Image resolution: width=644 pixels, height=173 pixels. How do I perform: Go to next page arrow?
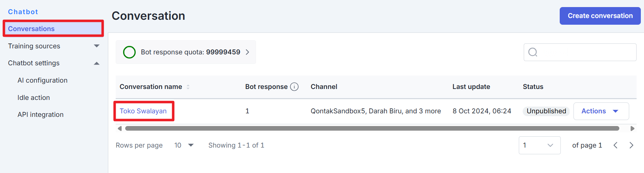click(631, 145)
